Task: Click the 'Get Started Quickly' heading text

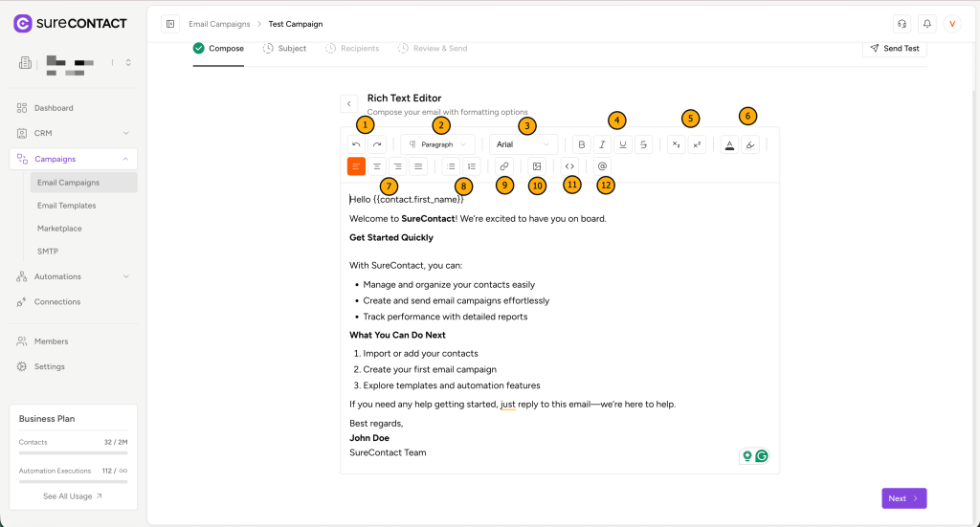Action: point(391,237)
